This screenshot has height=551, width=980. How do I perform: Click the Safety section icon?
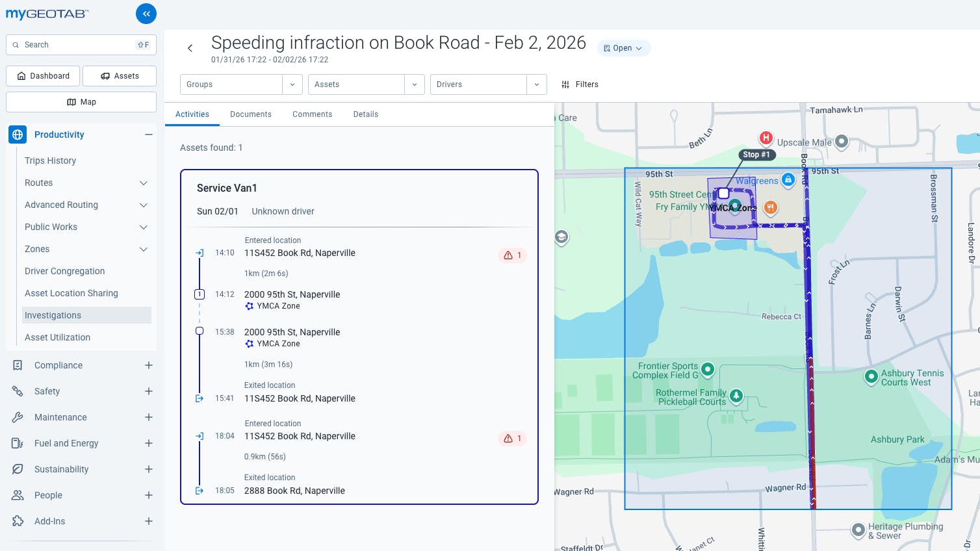18,391
